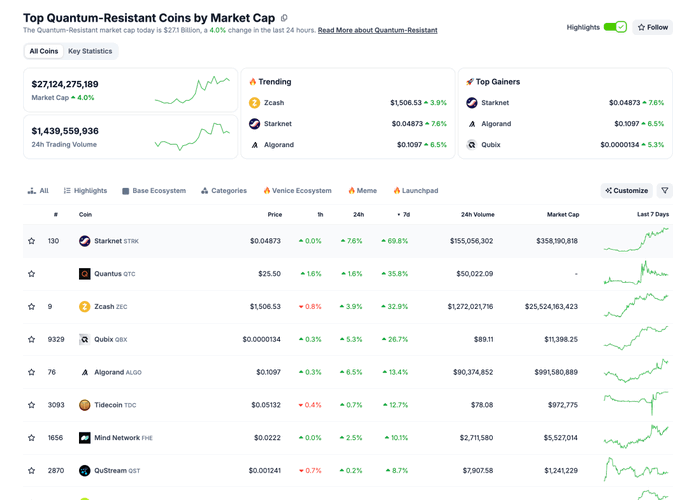680x500 pixels.
Task: Sort by the 24h Volume column header
Action: tap(477, 214)
